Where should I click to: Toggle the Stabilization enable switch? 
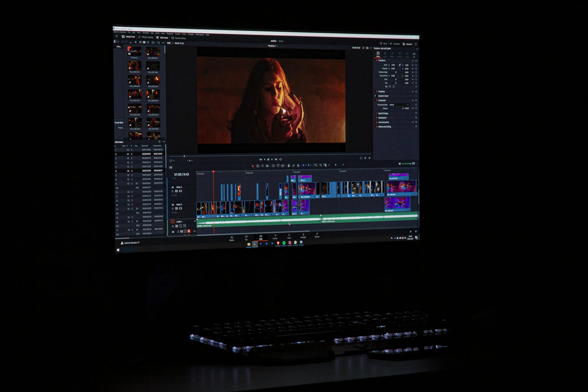[x=376, y=118]
